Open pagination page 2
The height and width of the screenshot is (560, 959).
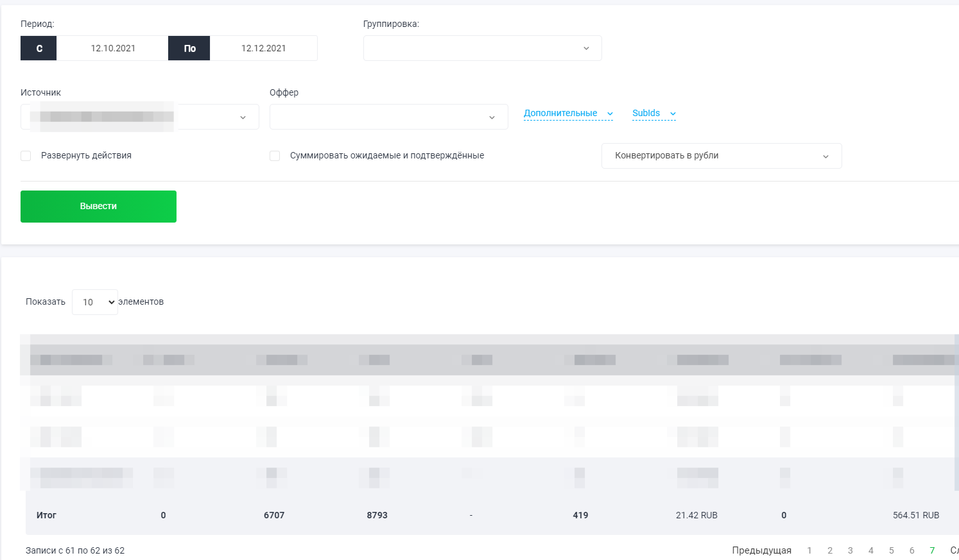point(830,550)
